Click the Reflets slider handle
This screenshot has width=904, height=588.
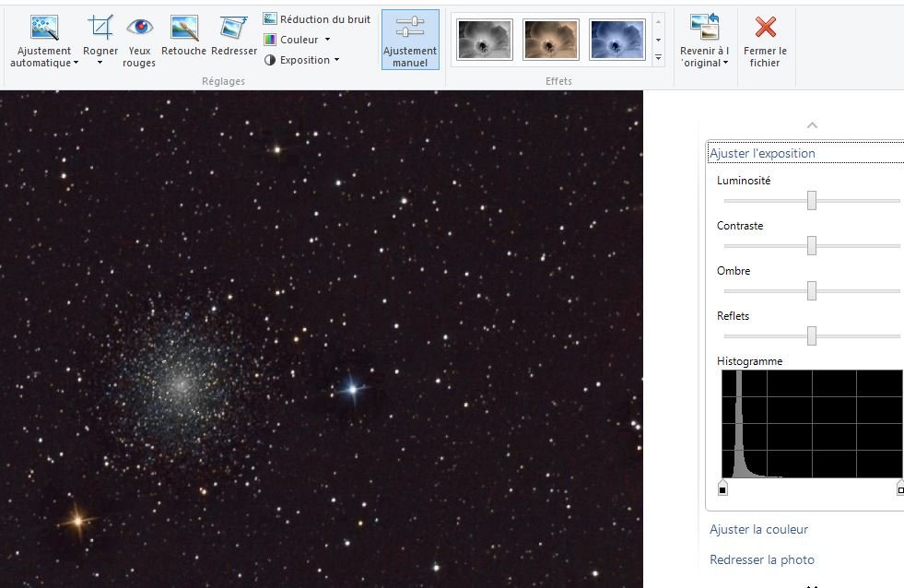[812, 335]
